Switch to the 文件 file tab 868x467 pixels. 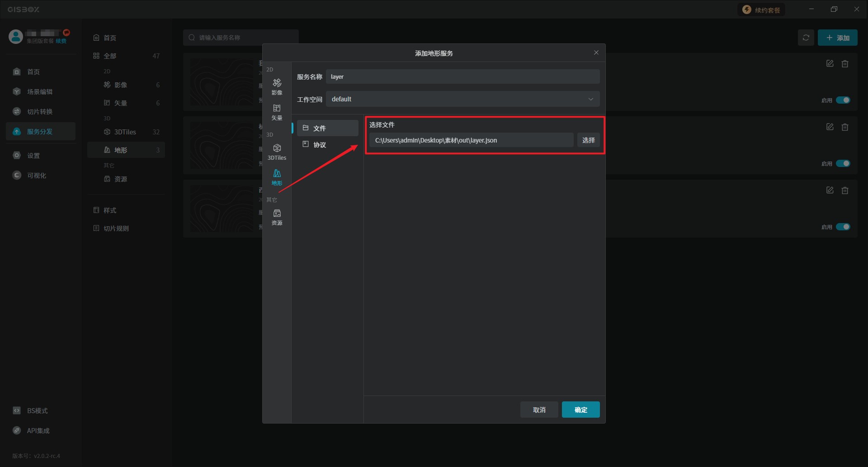[x=327, y=129]
